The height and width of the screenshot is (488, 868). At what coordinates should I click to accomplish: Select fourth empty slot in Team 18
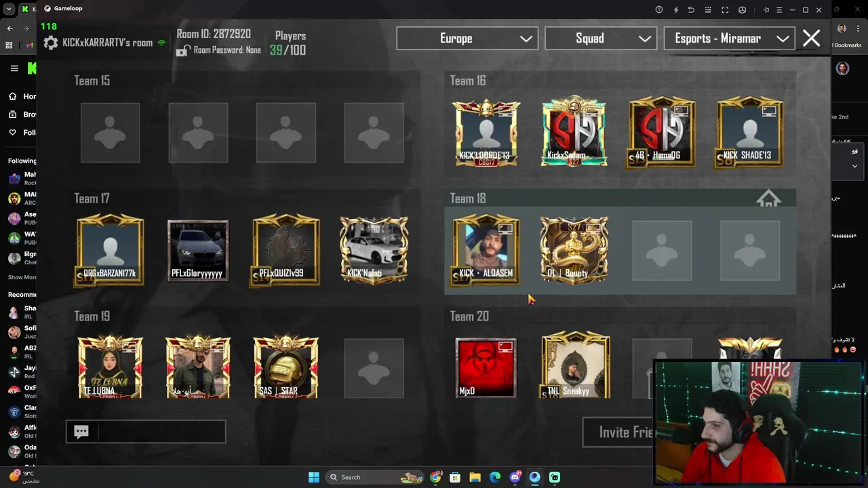pos(750,251)
